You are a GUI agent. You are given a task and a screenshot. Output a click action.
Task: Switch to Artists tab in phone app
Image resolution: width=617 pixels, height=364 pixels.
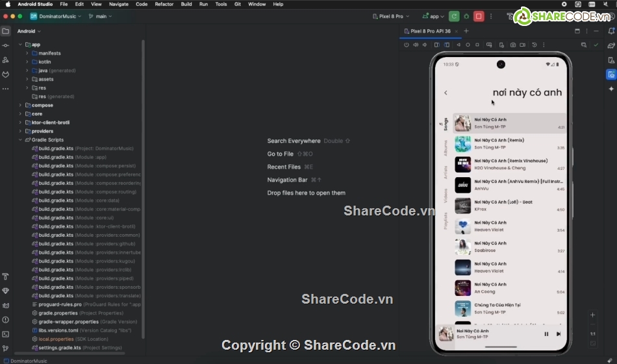pos(446,173)
